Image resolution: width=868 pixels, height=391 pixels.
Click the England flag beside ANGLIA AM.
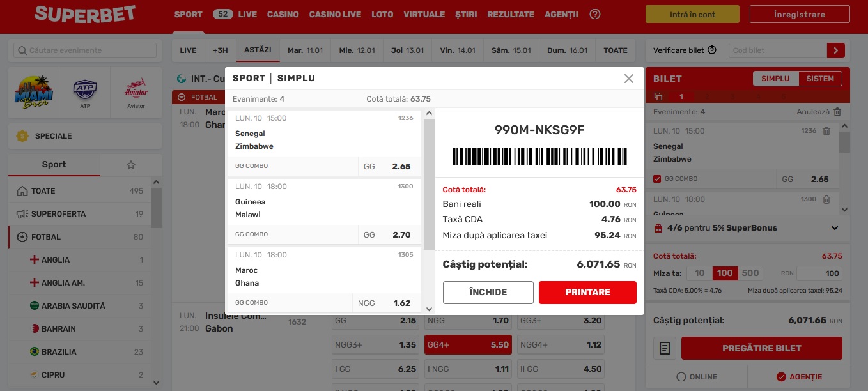click(35, 283)
